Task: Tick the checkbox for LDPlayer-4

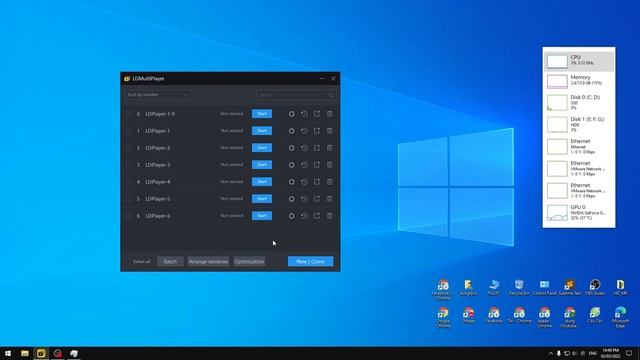Action: 128,182
